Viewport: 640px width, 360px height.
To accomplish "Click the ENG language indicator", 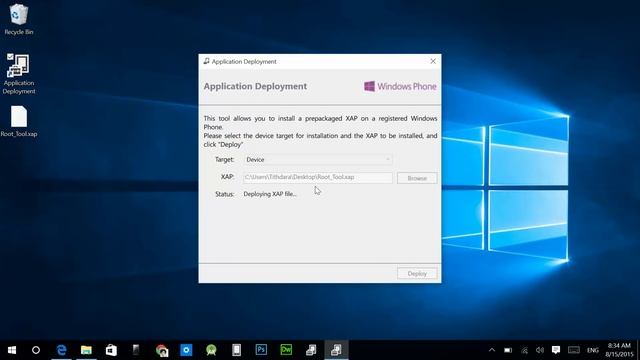I will point(593,350).
